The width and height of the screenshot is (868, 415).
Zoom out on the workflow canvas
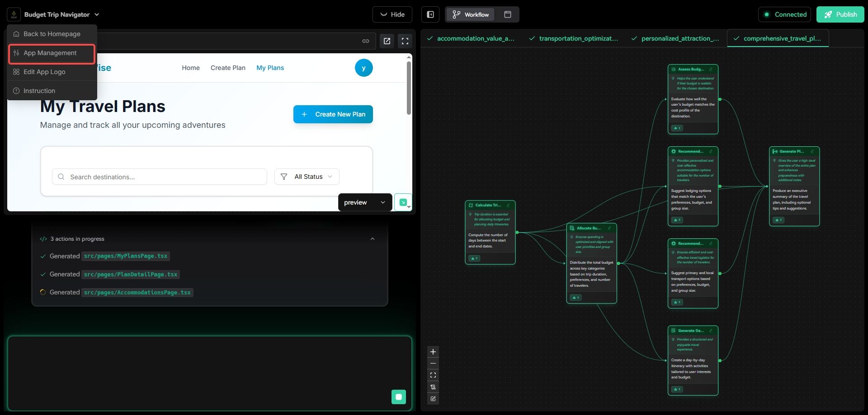(433, 364)
